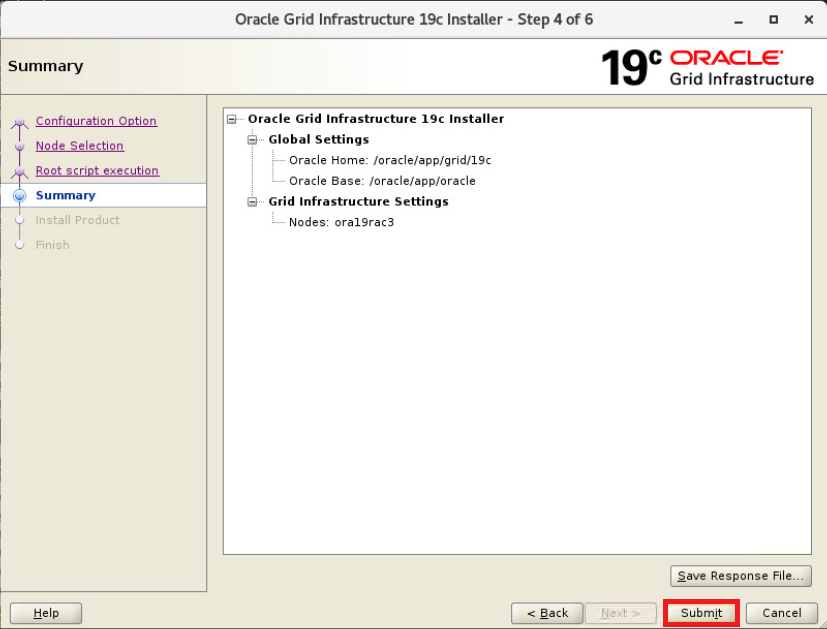Screen dimensions: 827x629
Task: Select the Nodes: ora19rac3 row
Action: 341,222
